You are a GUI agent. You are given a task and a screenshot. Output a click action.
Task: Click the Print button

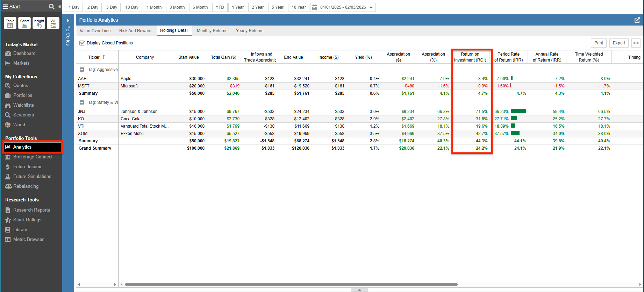599,43
